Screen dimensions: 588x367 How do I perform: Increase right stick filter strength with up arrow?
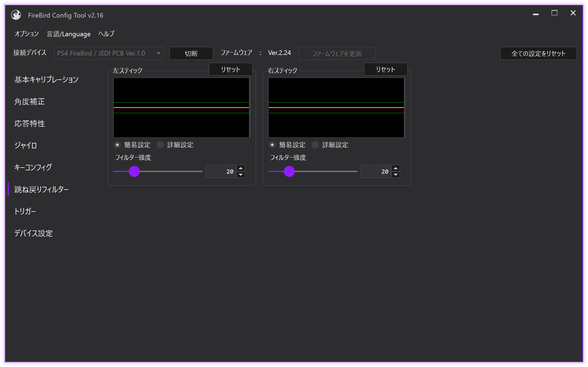(396, 168)
